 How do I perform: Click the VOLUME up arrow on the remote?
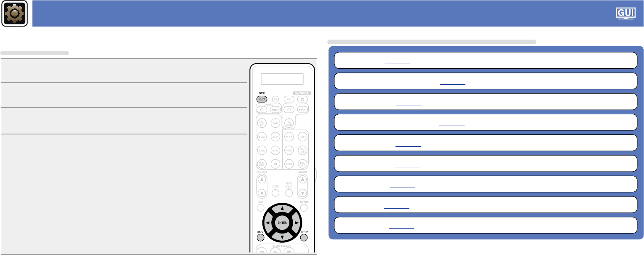pyautogui.click(x=302, y=180)
